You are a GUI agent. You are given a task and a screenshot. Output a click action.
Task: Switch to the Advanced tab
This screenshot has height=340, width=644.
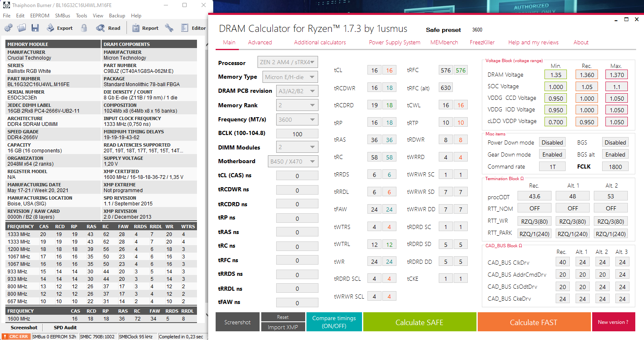pos(260,42)
